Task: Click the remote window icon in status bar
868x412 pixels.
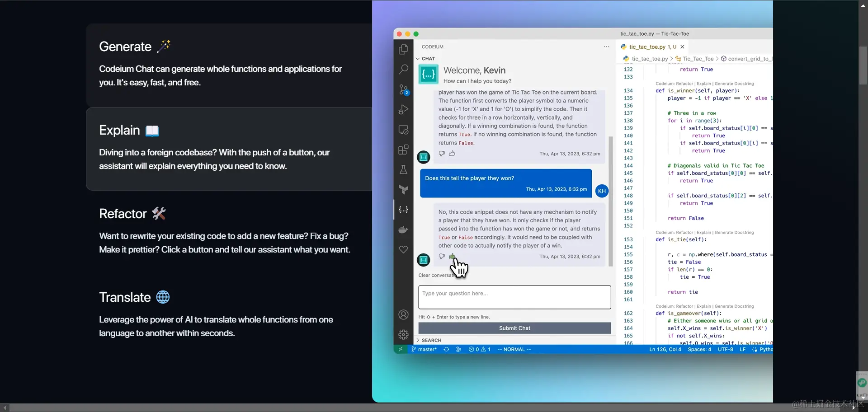Action: point(400,349)
